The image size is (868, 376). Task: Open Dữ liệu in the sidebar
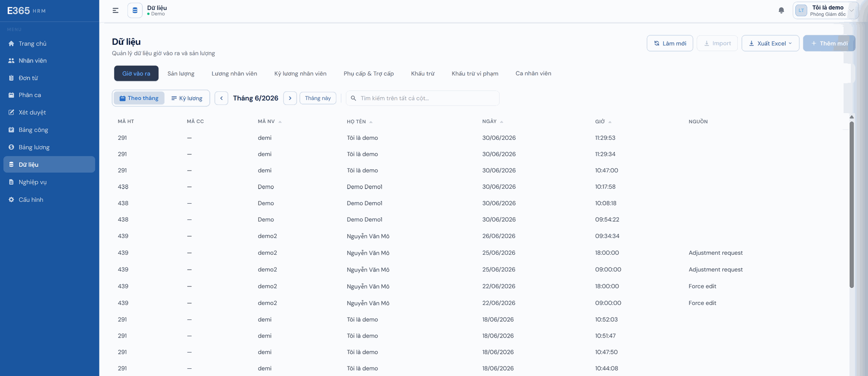pos(49,164)
